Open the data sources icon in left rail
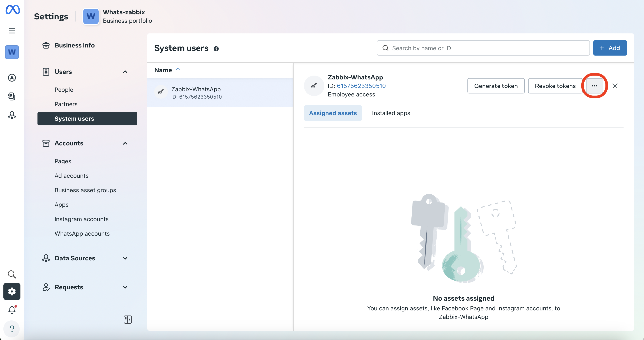This screenshot has width=644, height=340. point(12,115)
